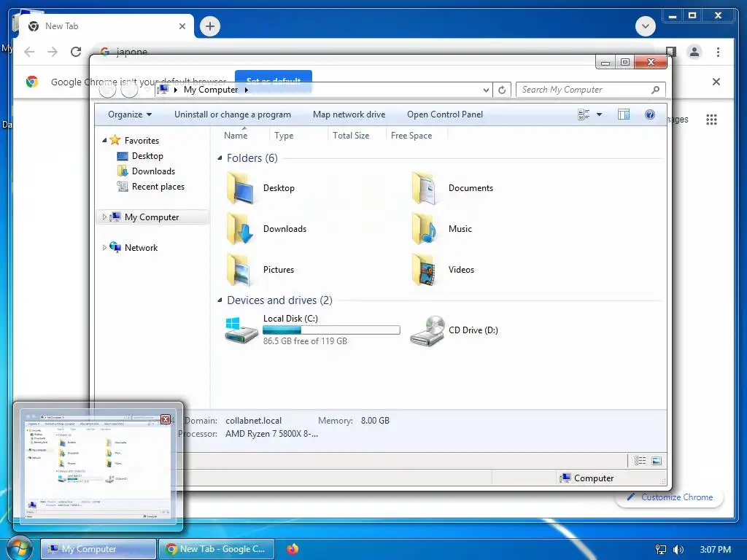Open the Google apps grid icon in Chrome

[x=711, y=120]
